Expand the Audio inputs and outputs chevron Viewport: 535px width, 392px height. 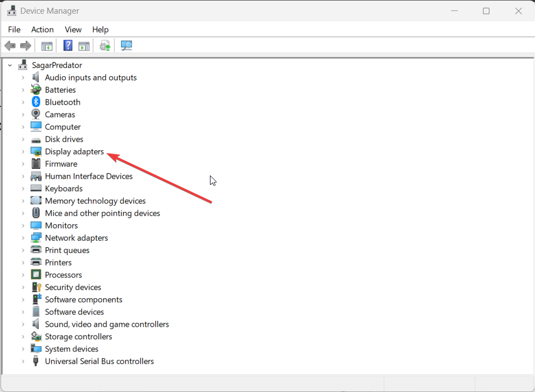(x=23, y=78)
